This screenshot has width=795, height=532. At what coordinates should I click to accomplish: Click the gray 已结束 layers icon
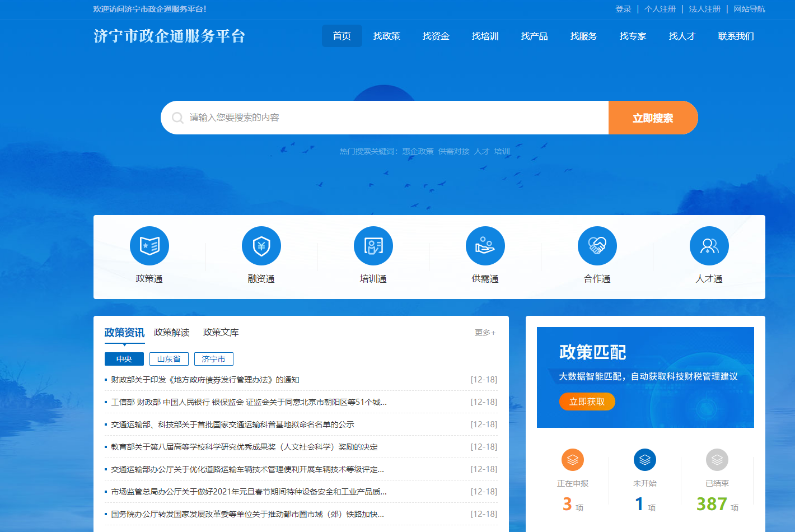pos(717,460)
